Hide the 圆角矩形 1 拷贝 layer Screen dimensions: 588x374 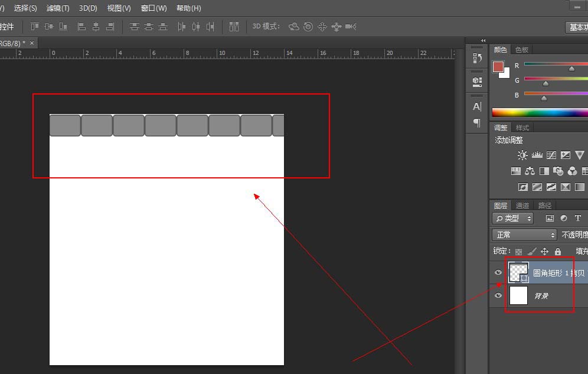point(498,272)
